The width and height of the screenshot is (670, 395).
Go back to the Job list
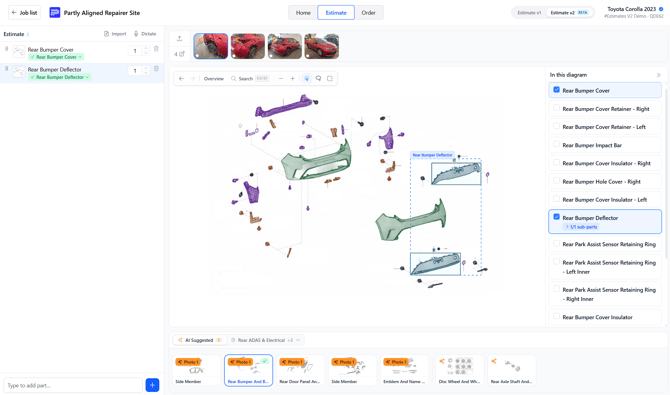click(x=24, y=12)
